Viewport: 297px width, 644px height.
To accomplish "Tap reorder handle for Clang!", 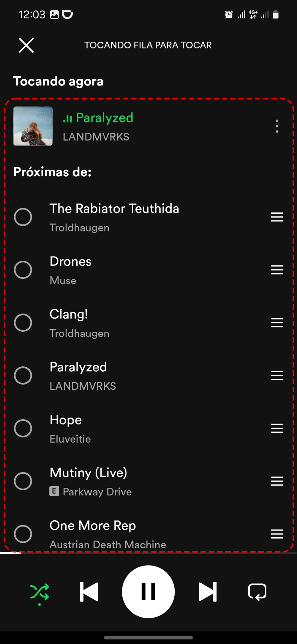I will [x=277, y=323].
